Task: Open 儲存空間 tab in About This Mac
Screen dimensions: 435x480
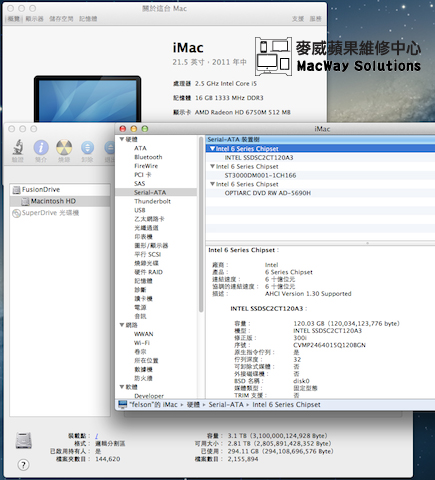Action: pos(61,19)
